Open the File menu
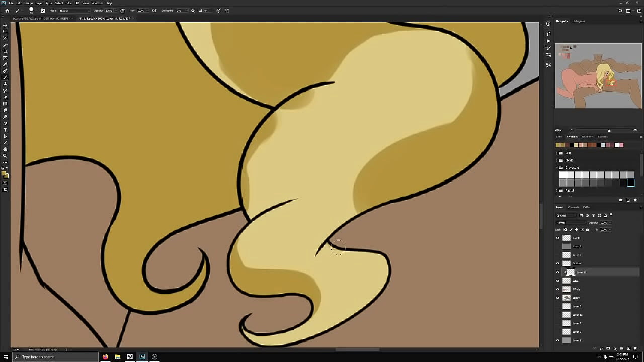The height and width of the screenshot is (362, 644). (11, 3)
